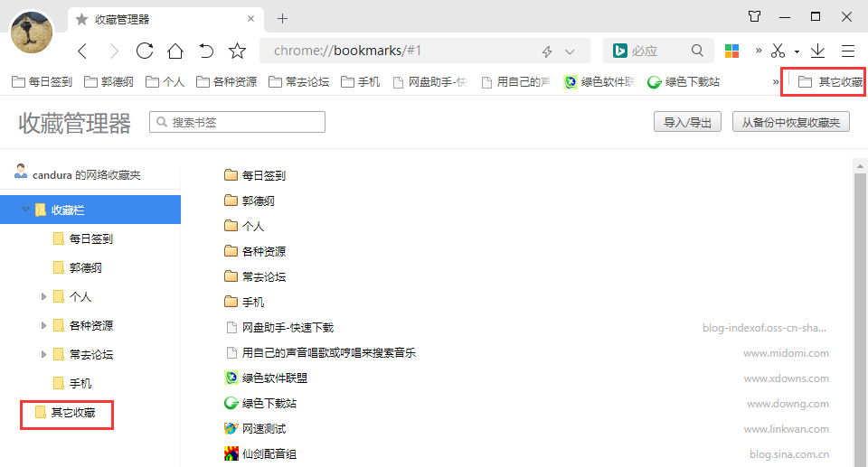Open 各种资源 folder in bookmarks bar
Image resolution: width=868 pixels, height=467 pixels.
point(226,82)
